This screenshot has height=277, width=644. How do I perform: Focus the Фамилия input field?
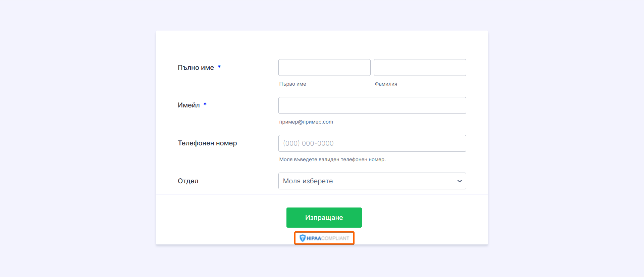[420, 67]
